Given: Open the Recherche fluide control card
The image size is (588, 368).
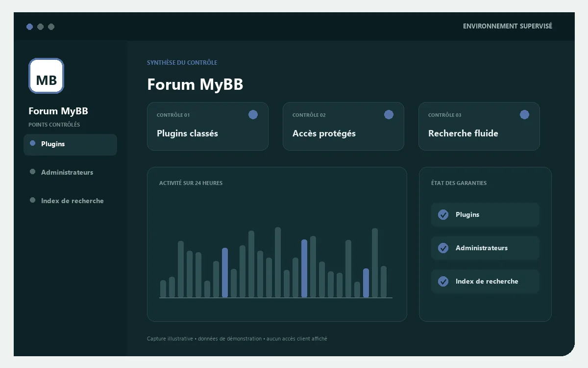Looking at the screenshot, I should tap(479, 126).
